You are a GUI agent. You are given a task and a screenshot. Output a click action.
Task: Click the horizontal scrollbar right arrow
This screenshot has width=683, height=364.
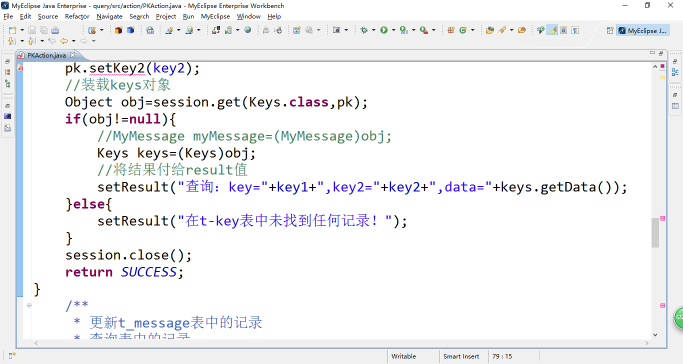(x=647, y=343)
